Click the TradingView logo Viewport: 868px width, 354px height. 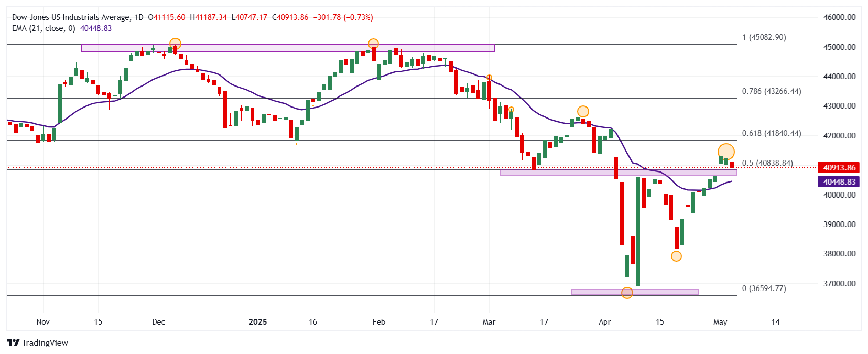coord(37,342)
